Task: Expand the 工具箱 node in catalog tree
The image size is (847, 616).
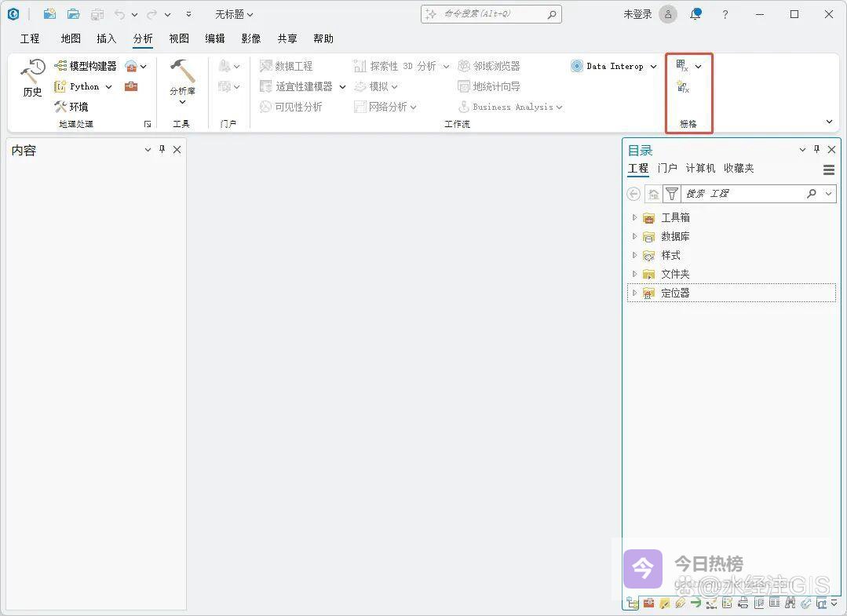Action: pos(635,217)
